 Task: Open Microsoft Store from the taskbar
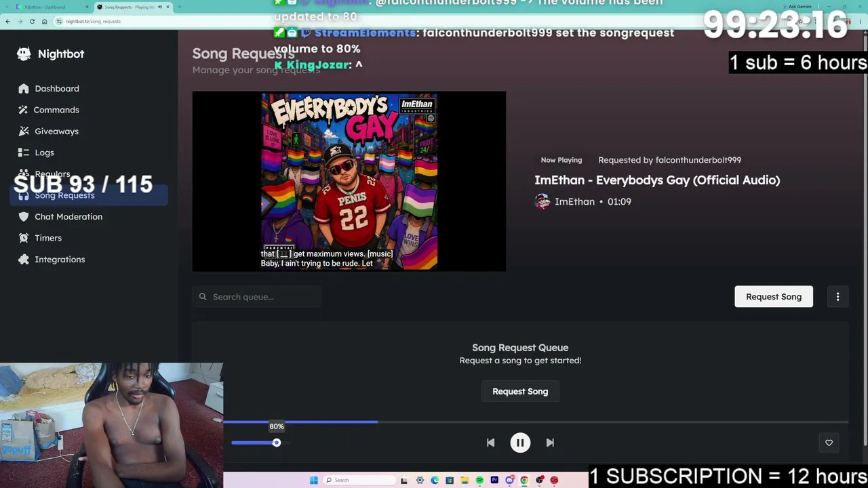pyautogui.click(x=450, y=481)
